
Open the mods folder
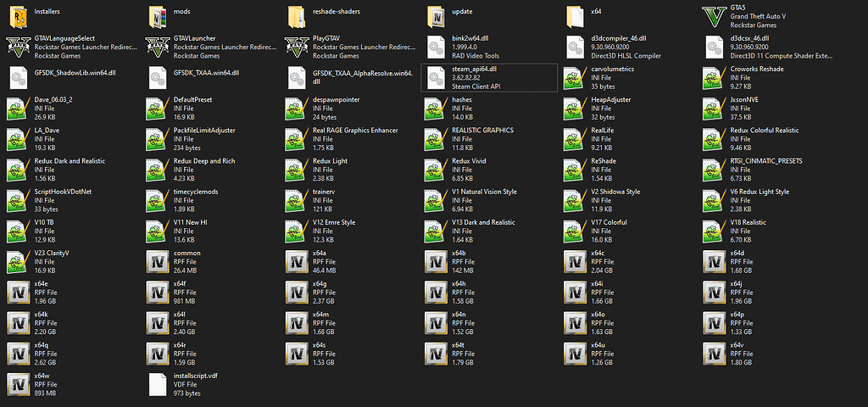[x=158, y=16]
